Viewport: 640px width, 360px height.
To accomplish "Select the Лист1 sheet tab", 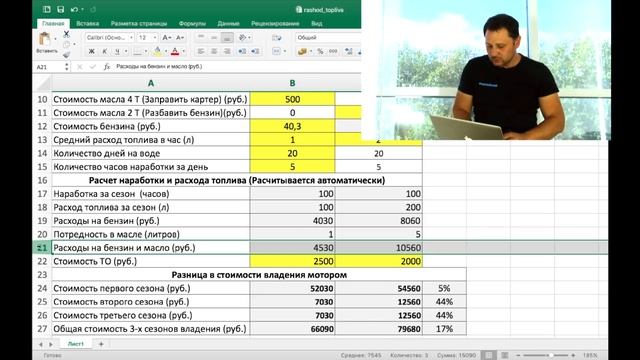I will click(x=76, y=344).
